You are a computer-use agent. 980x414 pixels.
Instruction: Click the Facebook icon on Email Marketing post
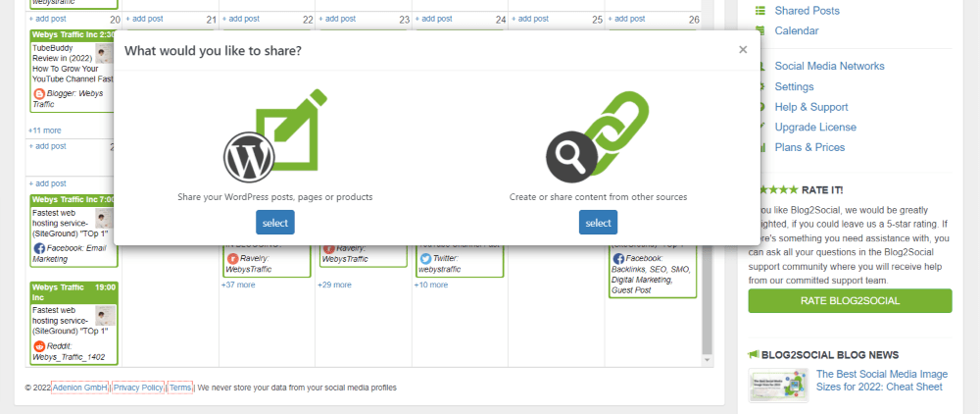(x=39, y=248)
